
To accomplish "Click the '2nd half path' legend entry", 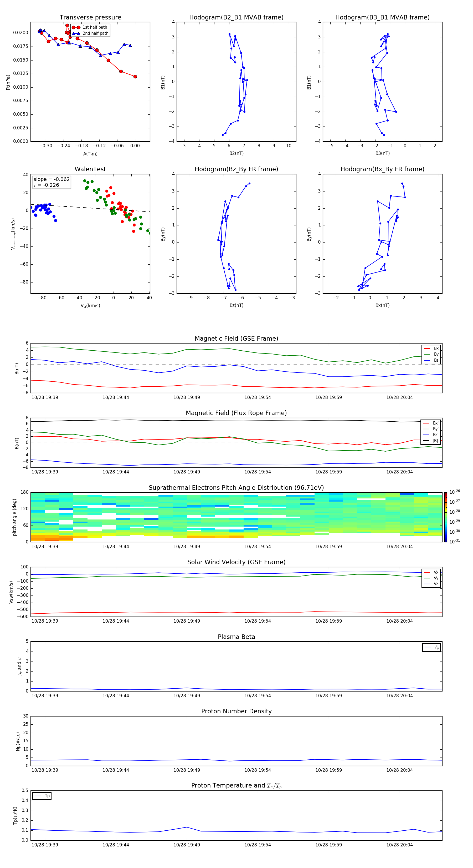I will (x=90, y=33).
